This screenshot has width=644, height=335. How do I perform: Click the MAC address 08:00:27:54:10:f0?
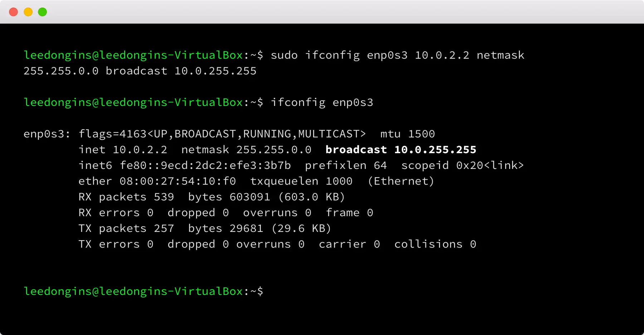(x=177, y=181)
